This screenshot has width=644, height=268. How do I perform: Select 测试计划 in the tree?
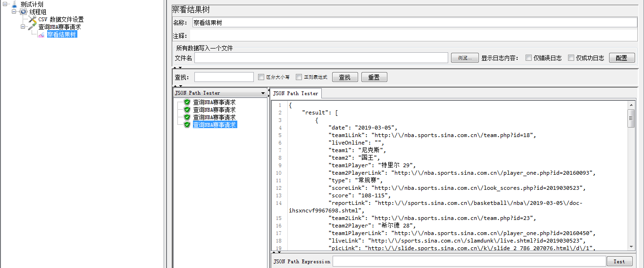[x=32, y=4]
